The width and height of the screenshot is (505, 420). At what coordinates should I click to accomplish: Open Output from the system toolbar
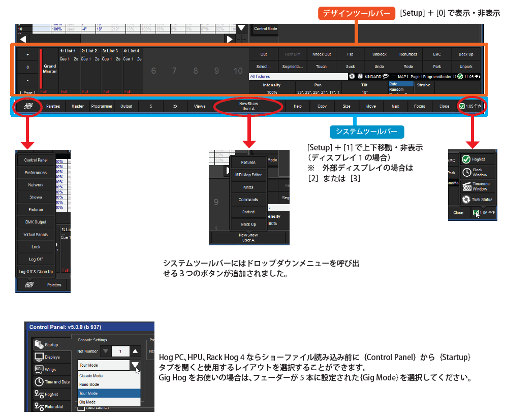[126, 106]
